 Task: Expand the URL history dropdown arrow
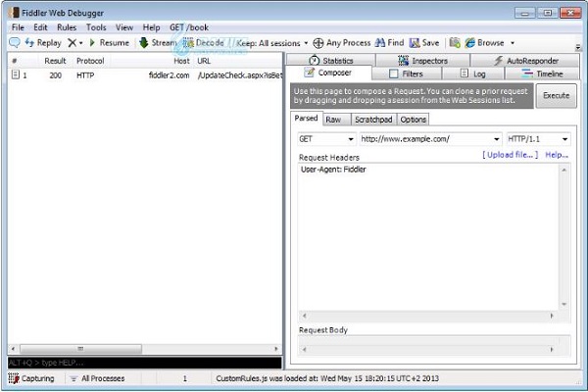pos(497,139)
